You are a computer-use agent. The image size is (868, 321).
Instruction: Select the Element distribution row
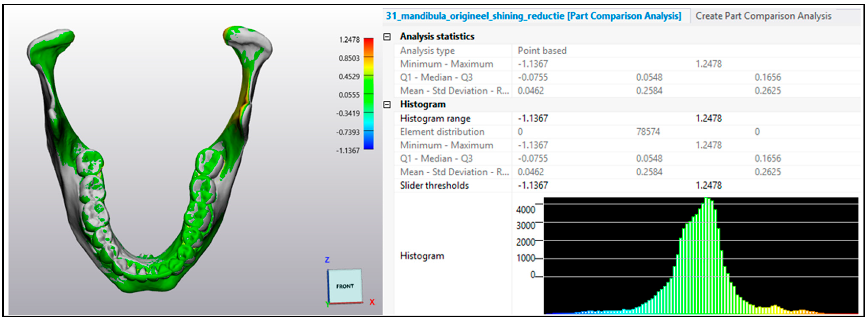(442, 132)
